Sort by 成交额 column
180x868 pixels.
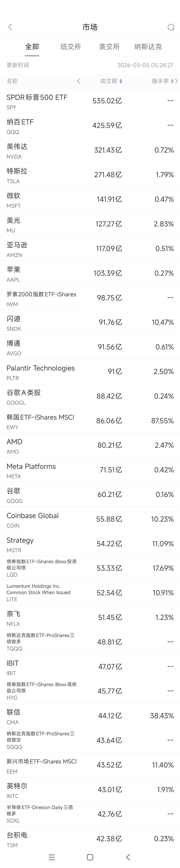pyautogui.click(x=111, y=81)
